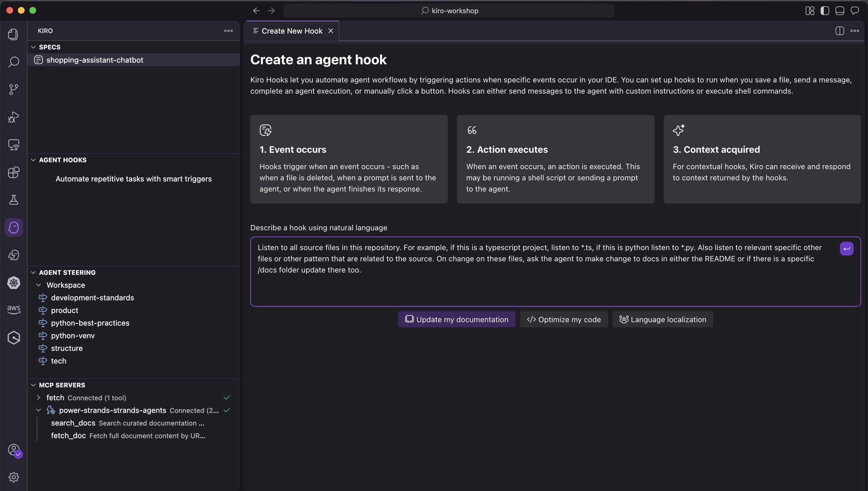Collapse the Workspace steering folder
This screenshot has width=868, height=491.
38,285
